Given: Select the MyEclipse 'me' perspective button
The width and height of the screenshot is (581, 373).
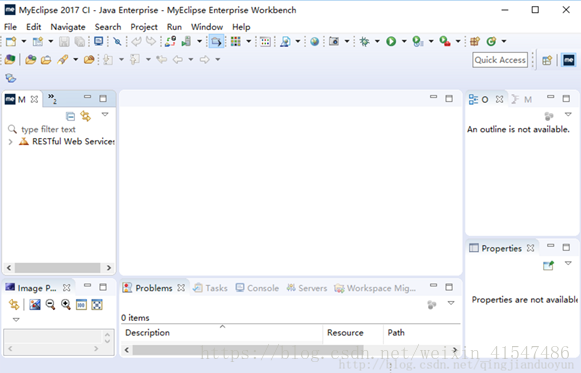Looking at the screenshot, I should point(569,60).
